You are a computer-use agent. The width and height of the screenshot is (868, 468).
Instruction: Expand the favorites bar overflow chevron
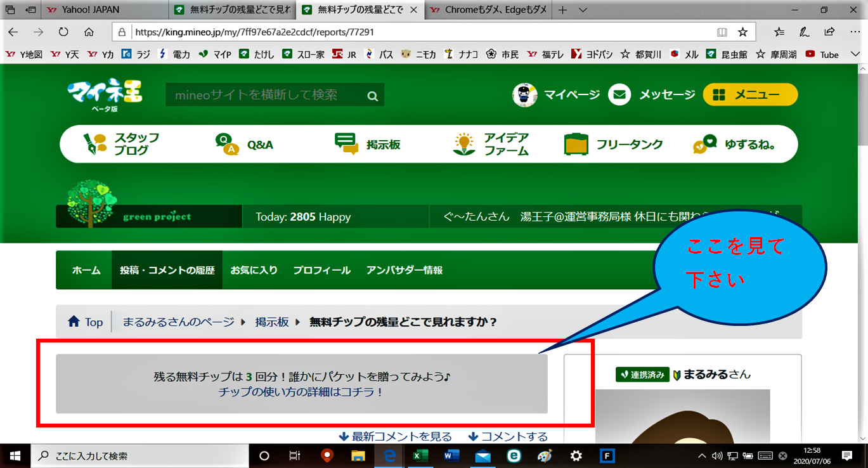(x=855, y=55)
